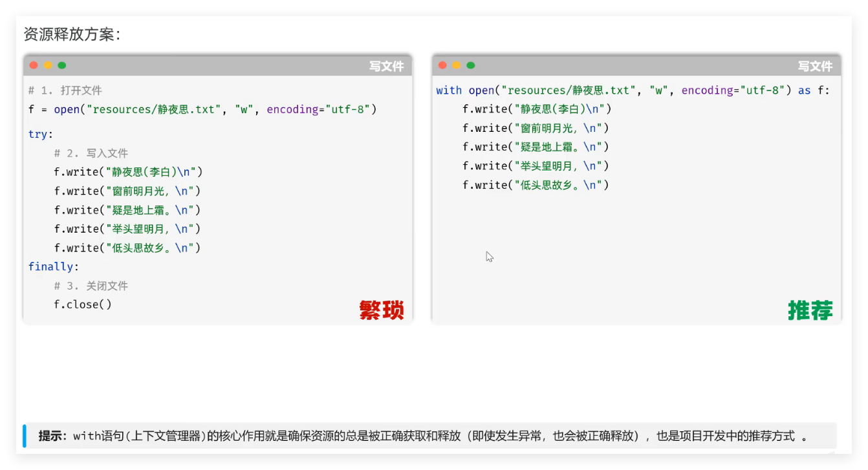Click the 写文件 title of the try/finally window
This screenshot has width=868, height=470.
[x=386, y=66]
